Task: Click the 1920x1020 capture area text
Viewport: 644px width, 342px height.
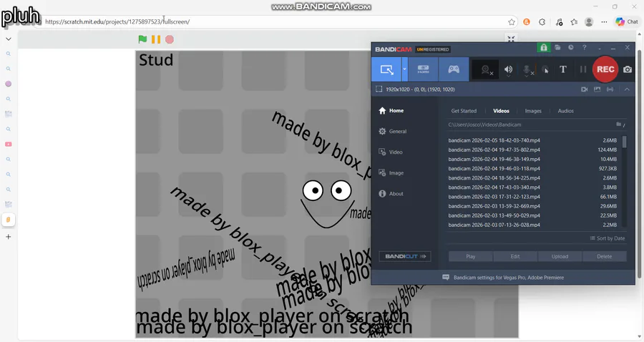Action: (x=420, y=89)
